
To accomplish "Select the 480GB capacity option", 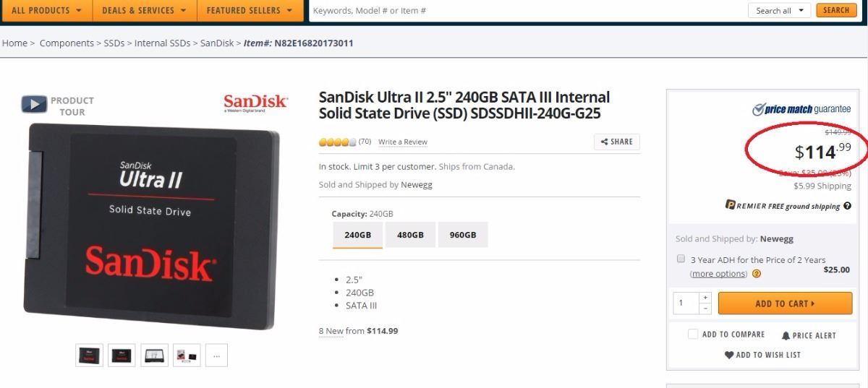I will click(x=410, y=235).
